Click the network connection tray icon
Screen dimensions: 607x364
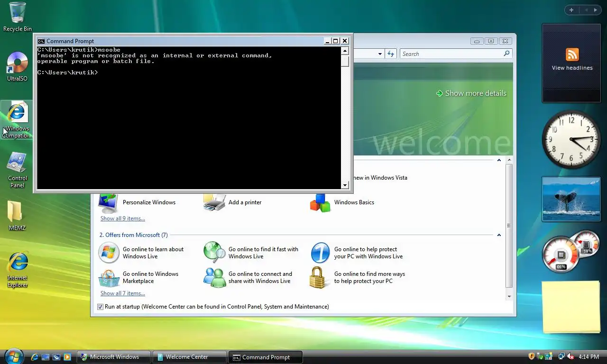(x=561, y=356)
